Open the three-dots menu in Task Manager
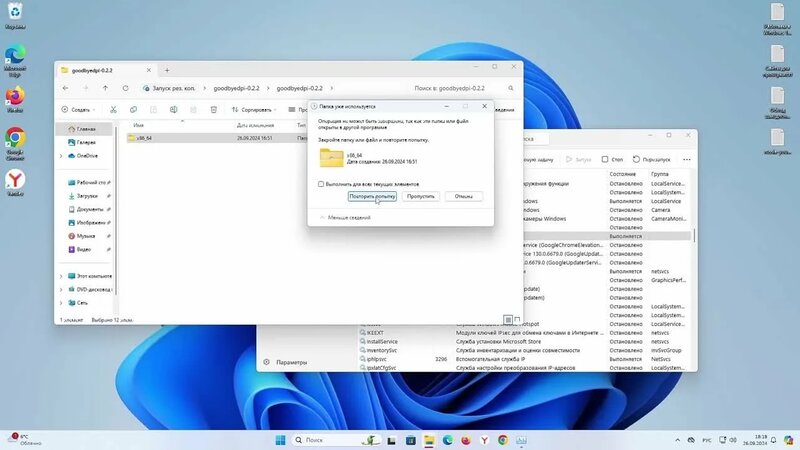The height and width of the screenshot is (450, 800). tap(687, 159)
